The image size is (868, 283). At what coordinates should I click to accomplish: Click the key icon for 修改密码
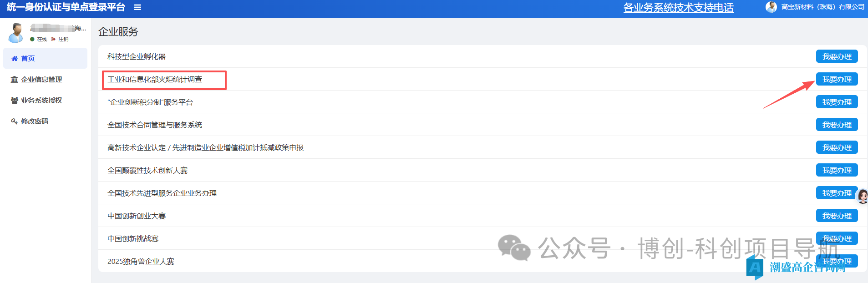tap(15, 121)
